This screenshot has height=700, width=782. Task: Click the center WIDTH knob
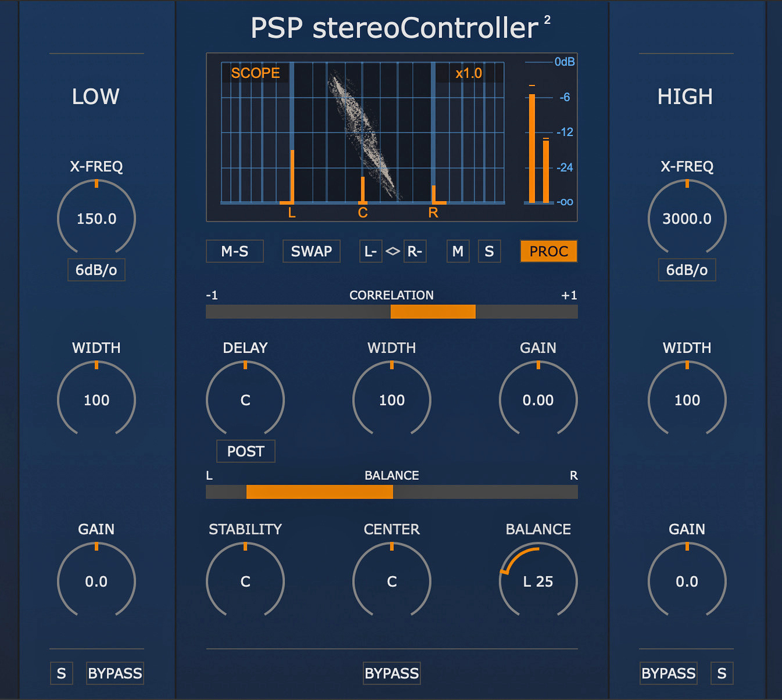pyautogui.click(x=392, y=400)
